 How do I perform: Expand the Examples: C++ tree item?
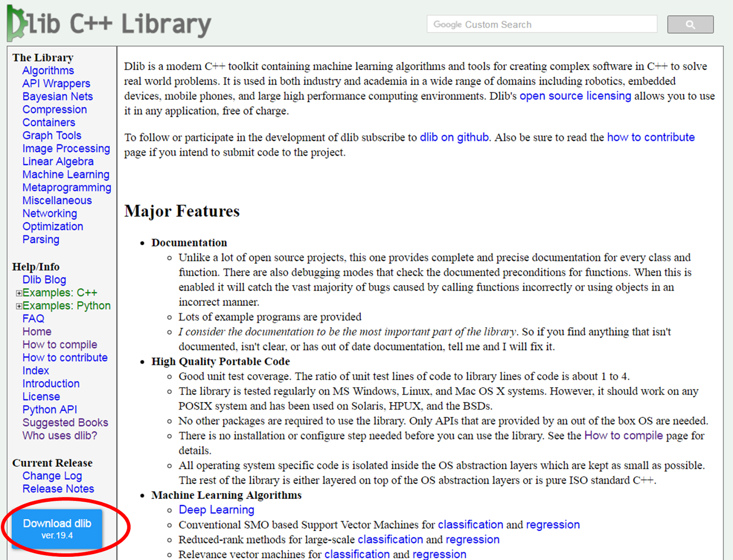click(18, 292)
